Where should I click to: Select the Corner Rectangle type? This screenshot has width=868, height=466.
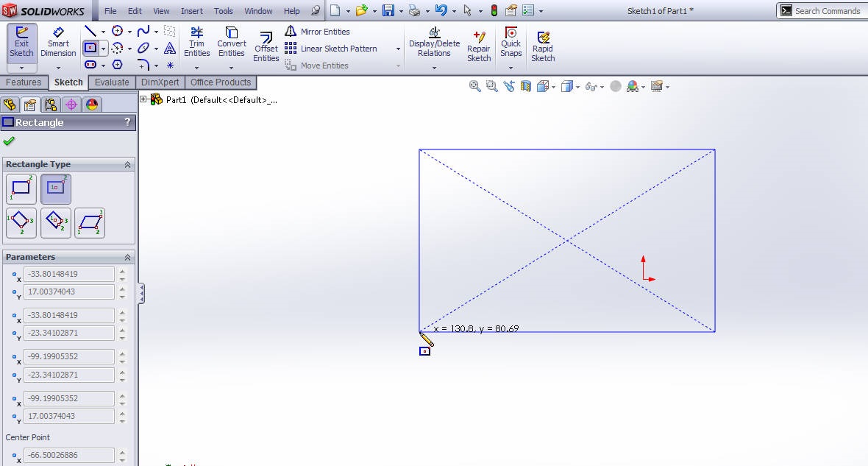coord(21,189)
